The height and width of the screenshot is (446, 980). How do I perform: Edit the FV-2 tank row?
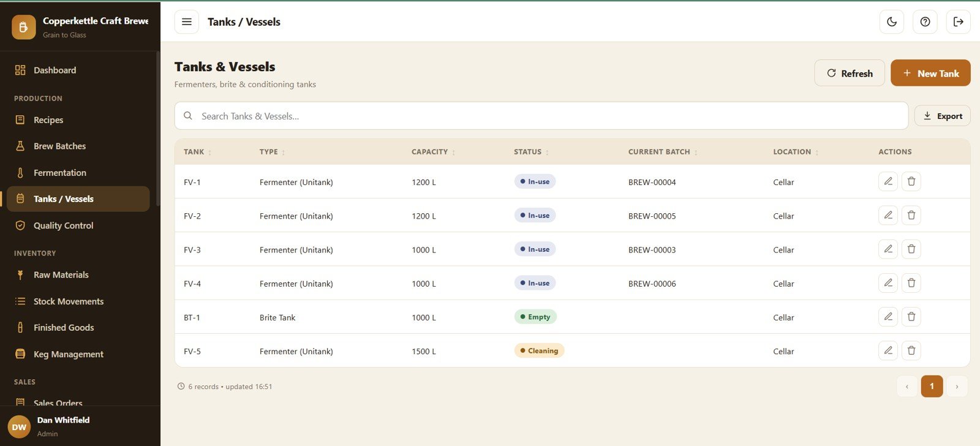[x=888, y=215]
